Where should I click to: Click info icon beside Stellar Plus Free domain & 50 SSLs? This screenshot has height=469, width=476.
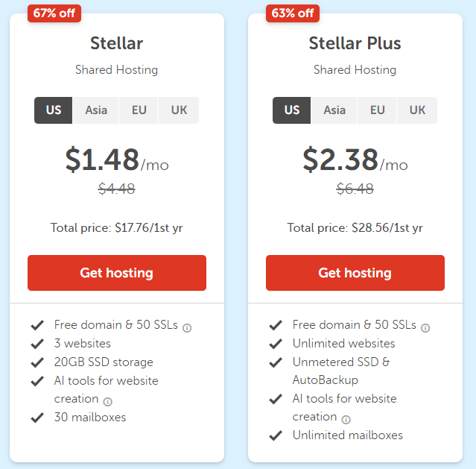pos(425,328)
